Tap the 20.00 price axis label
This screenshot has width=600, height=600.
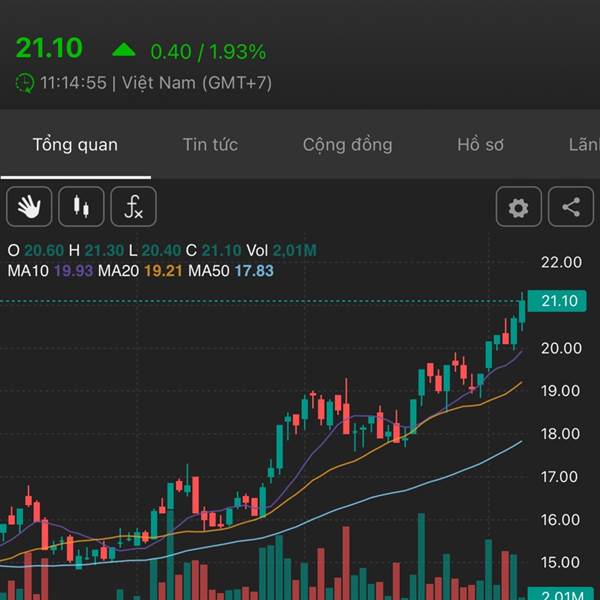[x=561, y=348]
